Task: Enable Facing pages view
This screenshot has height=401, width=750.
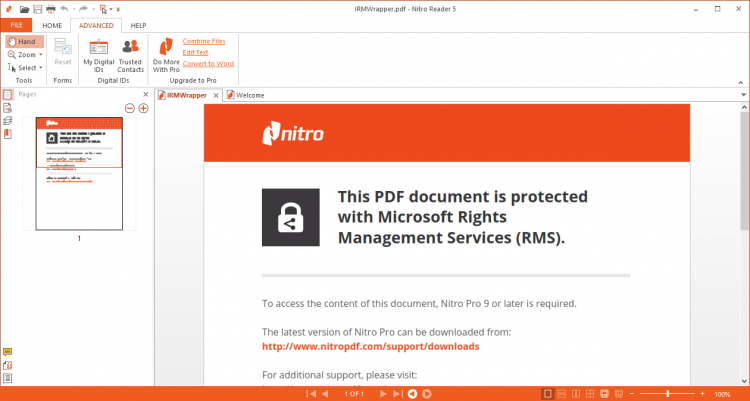Action: click(x=576, y=394)
